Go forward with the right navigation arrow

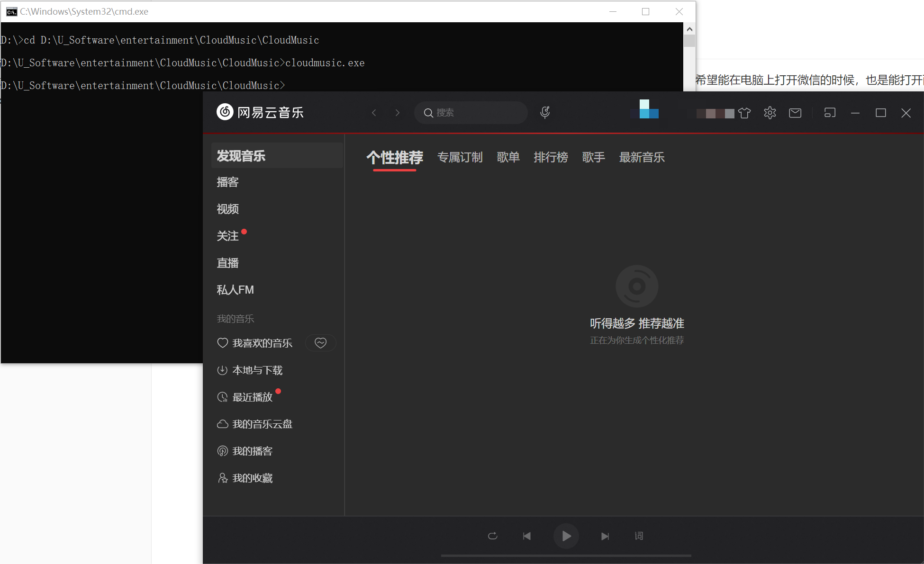pos(397,112)
